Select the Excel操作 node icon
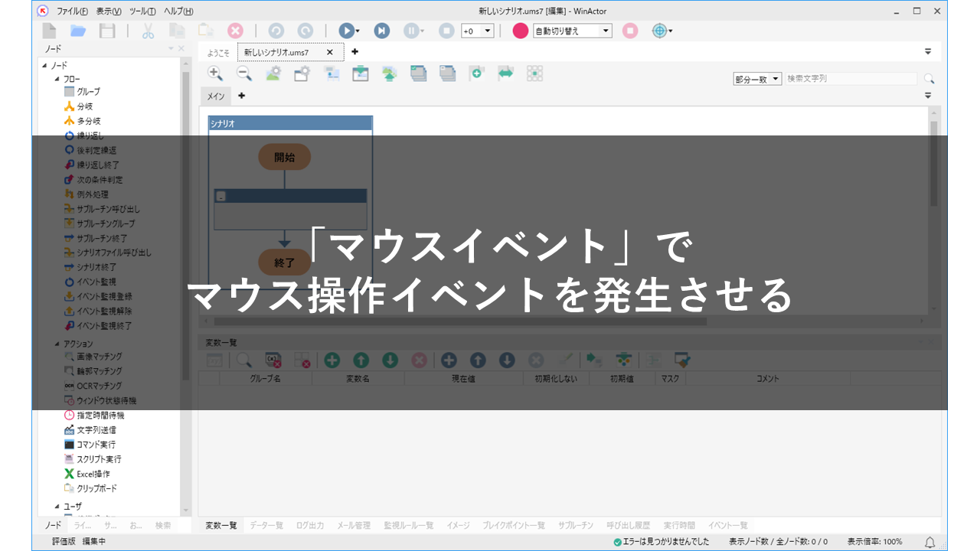Screen dimensions: 980x551 pos(70,474)
